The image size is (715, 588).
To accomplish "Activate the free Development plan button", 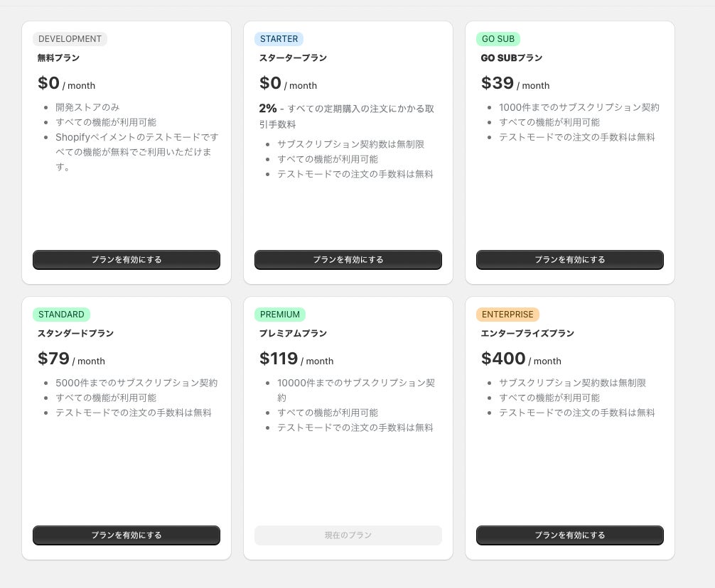I will [127, 260].
